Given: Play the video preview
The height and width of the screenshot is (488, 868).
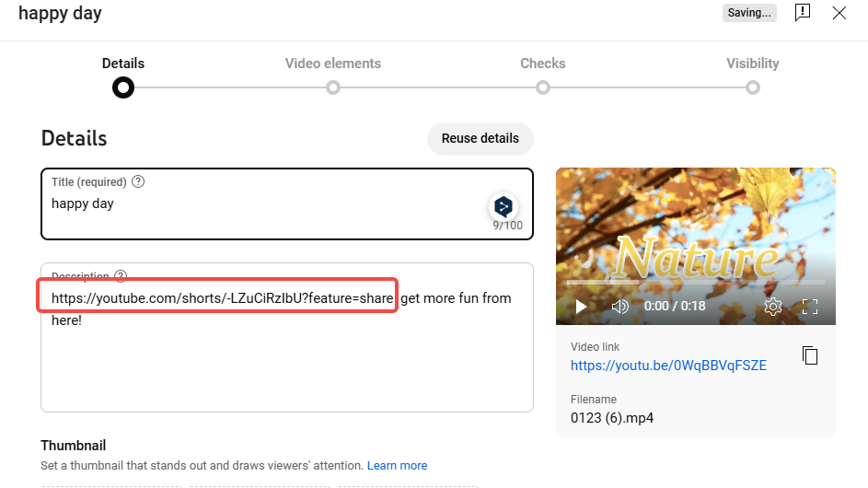Looking at the screenshot, I should click(x=581, y=307).
